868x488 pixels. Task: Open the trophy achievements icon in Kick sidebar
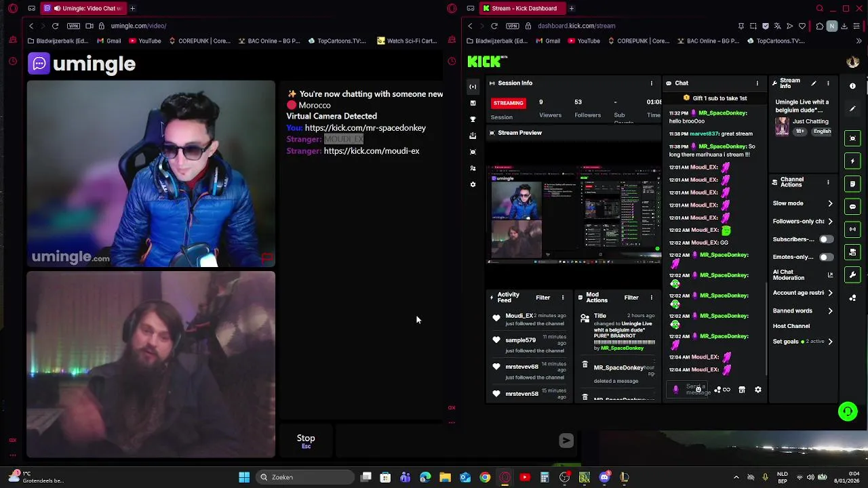(x=473, y=119)
